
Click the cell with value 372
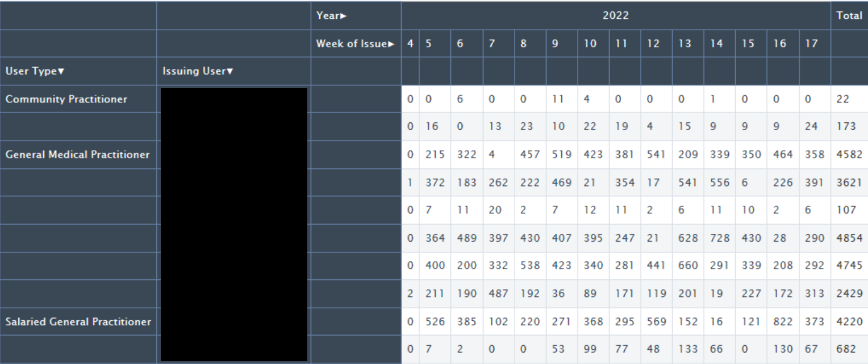(x=435, y=183)
